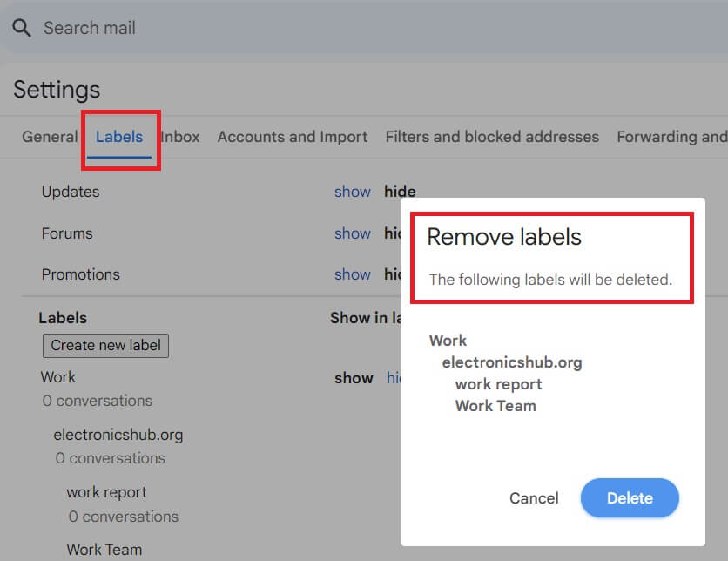
Task: Click the Create new label button
Action: point(104,346)
